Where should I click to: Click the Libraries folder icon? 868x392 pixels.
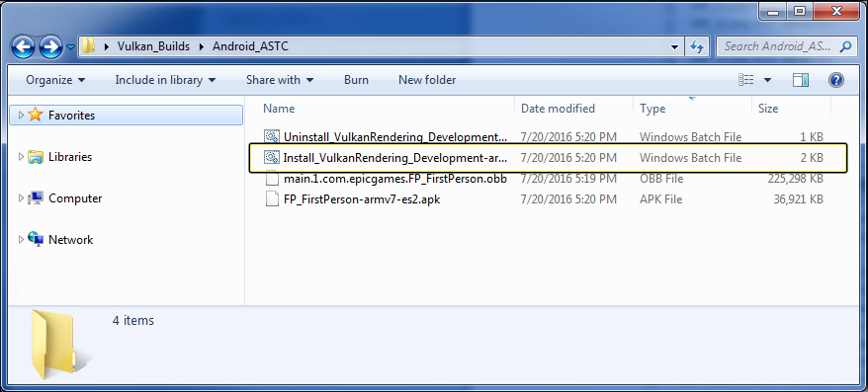pyautogui.click(x=36, y=156)
